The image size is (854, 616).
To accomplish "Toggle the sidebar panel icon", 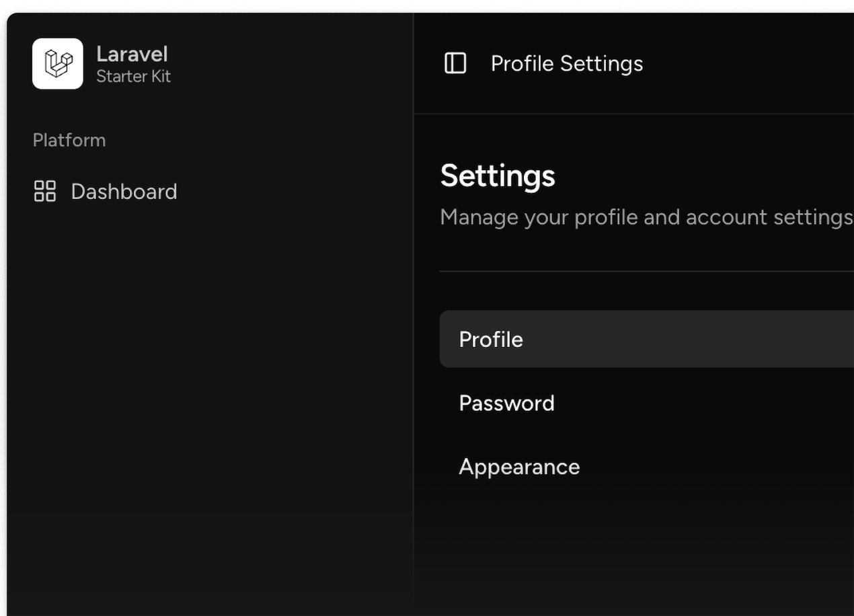I will point(455,63).
